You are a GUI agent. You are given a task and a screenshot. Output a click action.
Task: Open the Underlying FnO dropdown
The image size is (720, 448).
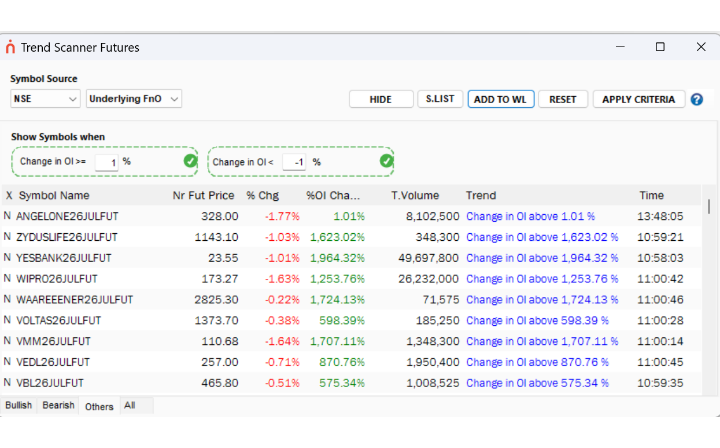point(134,99)
